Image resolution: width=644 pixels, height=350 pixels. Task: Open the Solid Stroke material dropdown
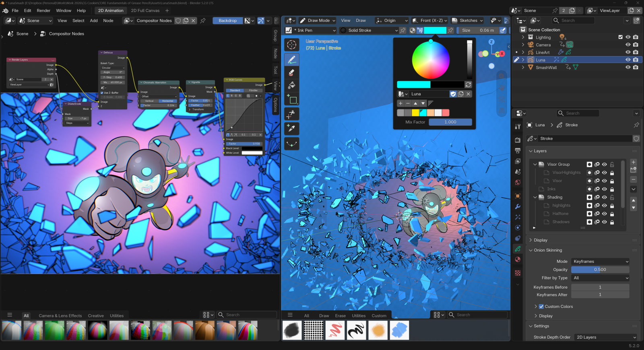click(x=369, y=30)
